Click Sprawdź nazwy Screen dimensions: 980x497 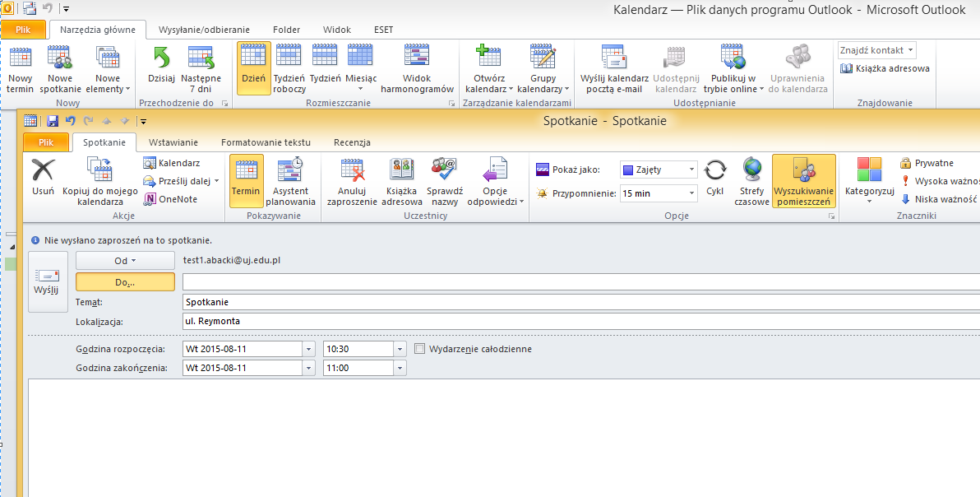tap(445, 181)
